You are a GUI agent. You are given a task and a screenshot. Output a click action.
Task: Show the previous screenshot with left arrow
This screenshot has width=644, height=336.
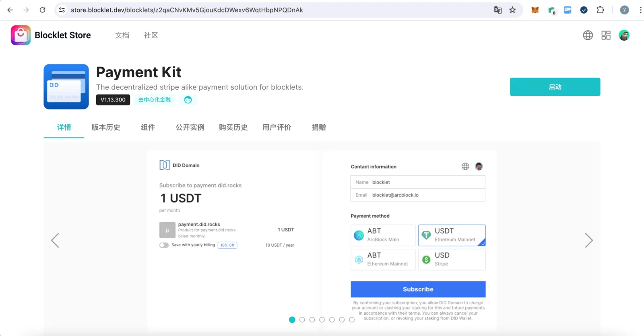55,241
